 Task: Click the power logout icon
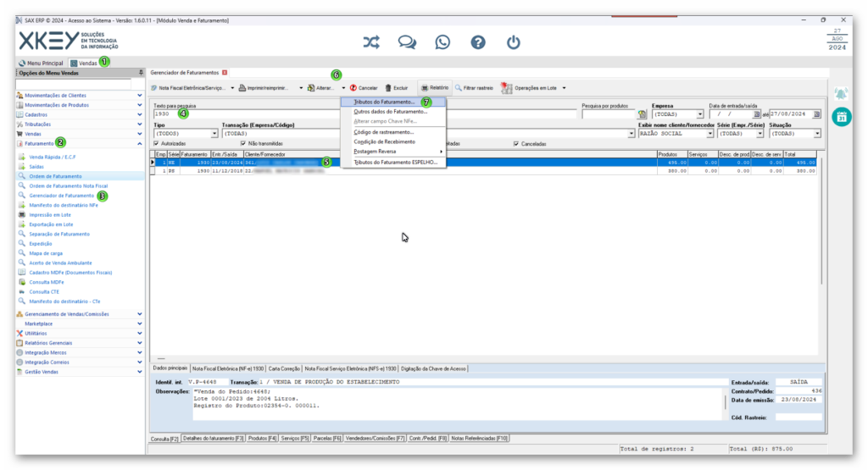coord(513,42)
